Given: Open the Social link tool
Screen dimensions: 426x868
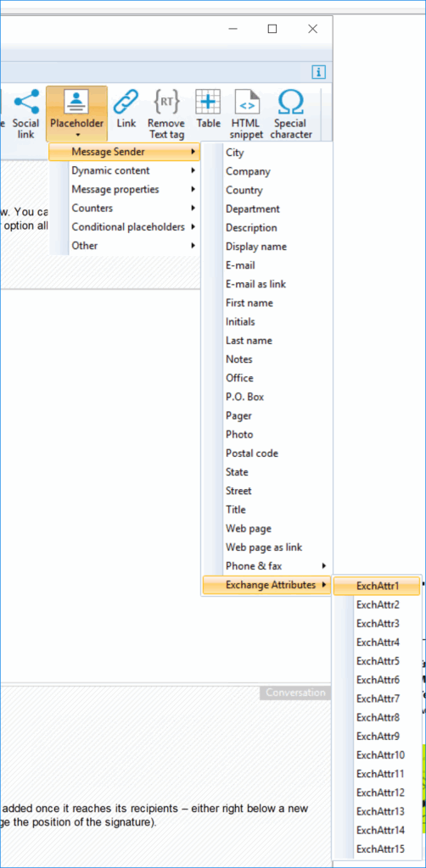Looking at the screenshot, I should [x=26, y=114].
